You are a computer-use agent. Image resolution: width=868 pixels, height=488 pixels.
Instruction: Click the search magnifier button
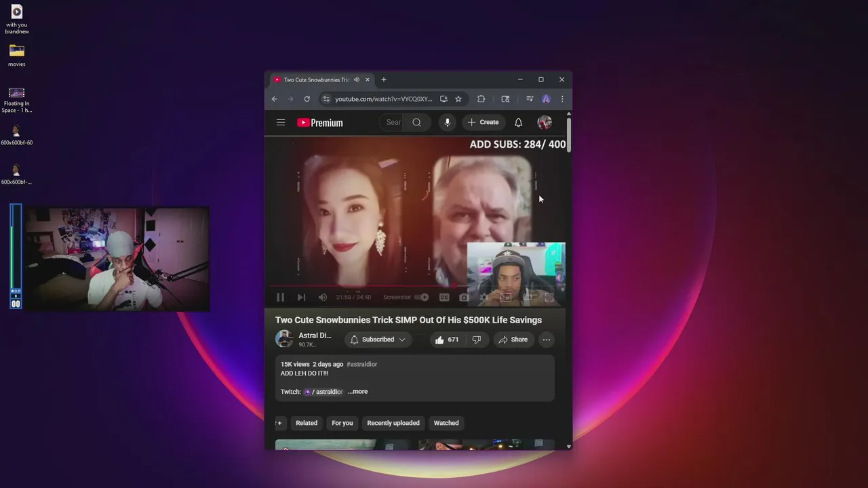pos(417,123)
